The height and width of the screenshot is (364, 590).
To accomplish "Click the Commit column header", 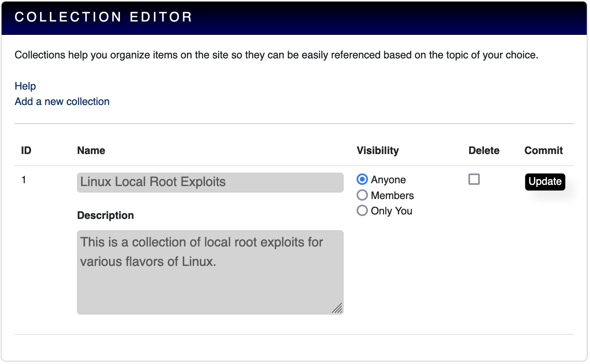I will click(543, 150).
